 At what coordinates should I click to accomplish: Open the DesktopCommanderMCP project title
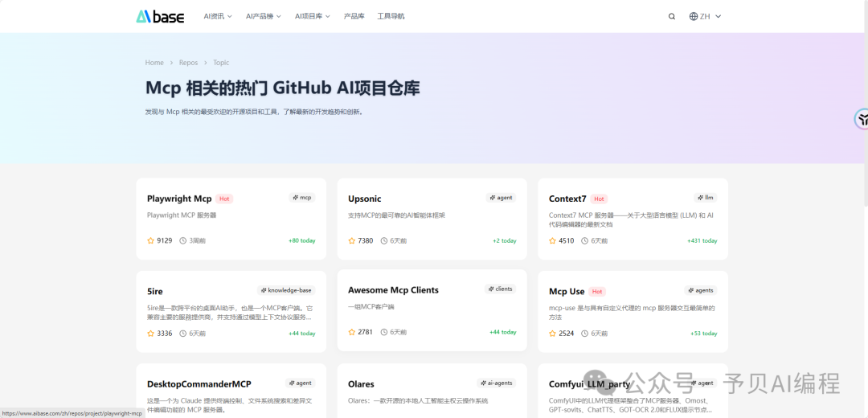(x=199, y=384)
